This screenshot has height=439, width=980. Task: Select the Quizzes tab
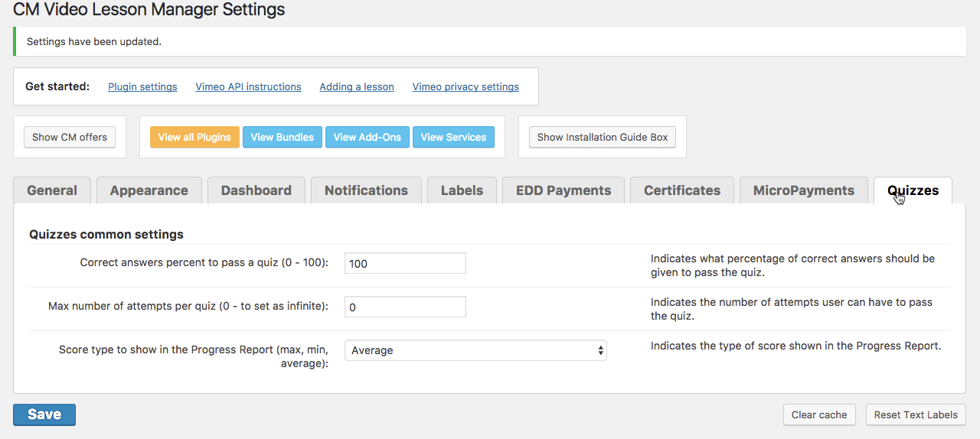(913, 190)
